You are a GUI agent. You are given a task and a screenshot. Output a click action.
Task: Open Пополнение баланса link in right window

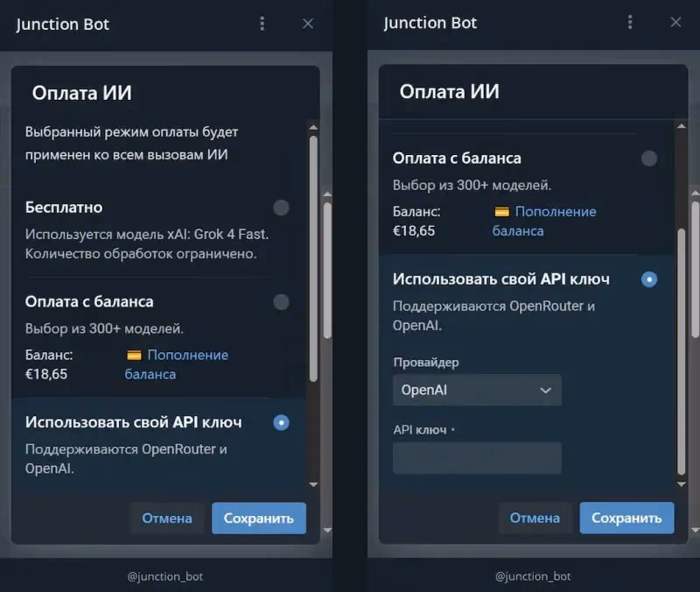pos(544,222)
